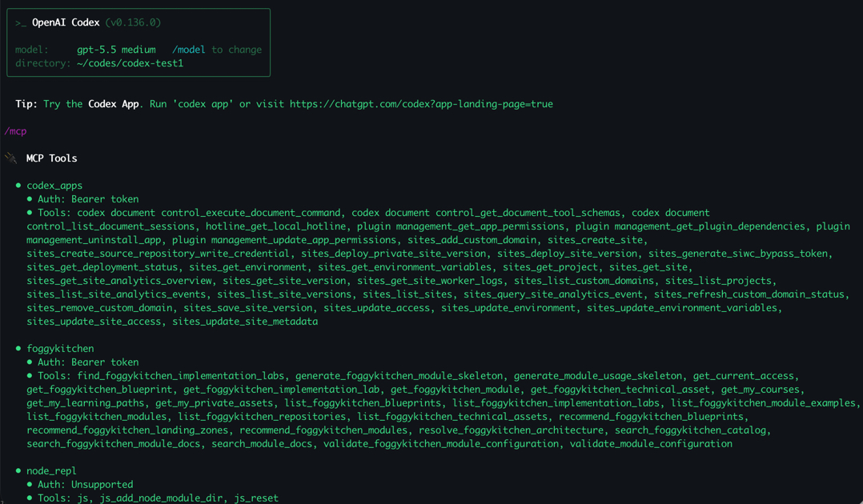Select the codex_apps server name
The image size is (863, 504).
[54, 186]
